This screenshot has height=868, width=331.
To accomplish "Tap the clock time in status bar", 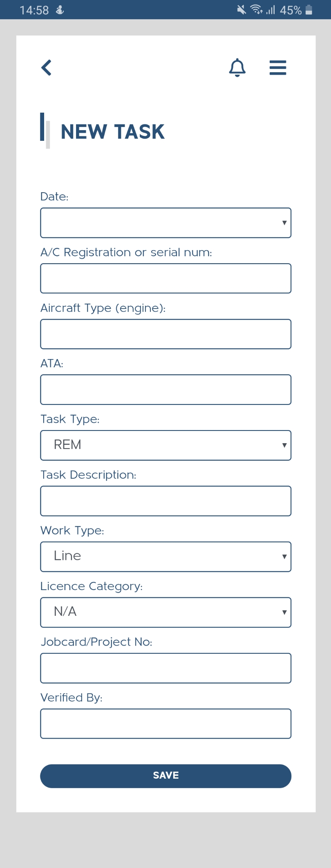I will (x=34, y=10).
